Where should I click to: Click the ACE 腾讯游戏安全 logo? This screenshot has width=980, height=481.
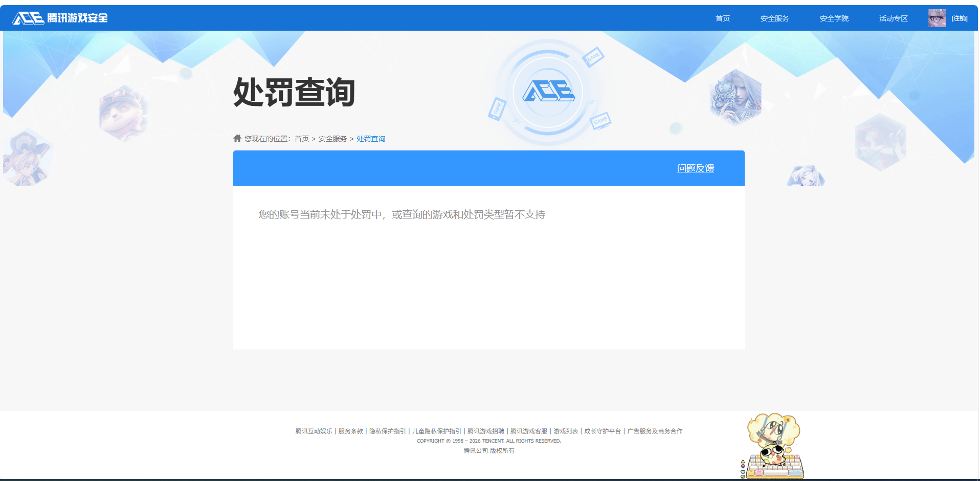click(x=60, y=18)
